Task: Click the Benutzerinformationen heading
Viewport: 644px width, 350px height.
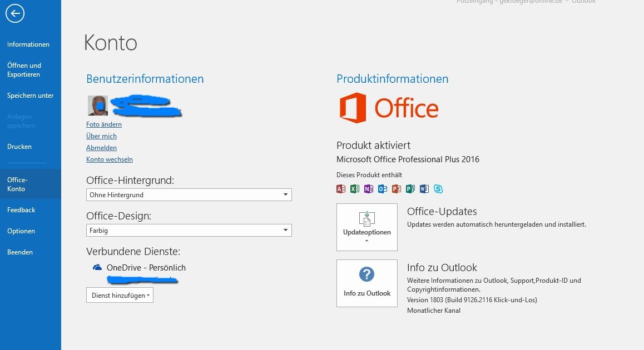Action: click(x=145, y=79)
